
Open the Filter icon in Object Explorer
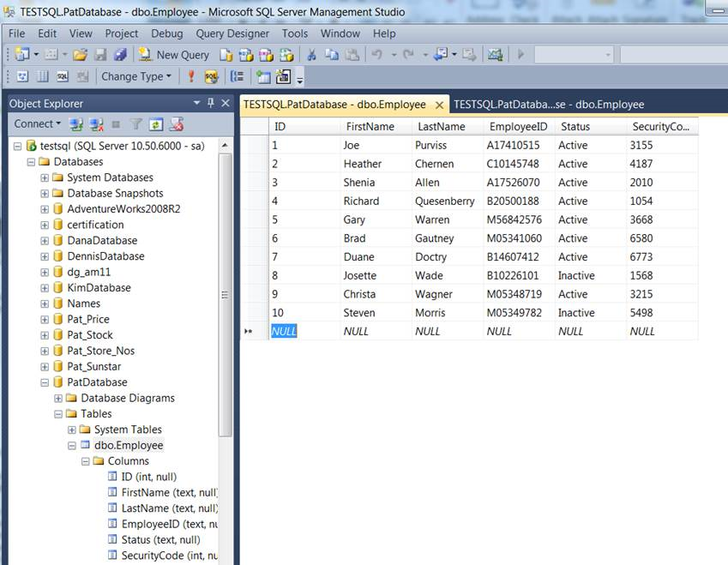(x=135, y=123)
